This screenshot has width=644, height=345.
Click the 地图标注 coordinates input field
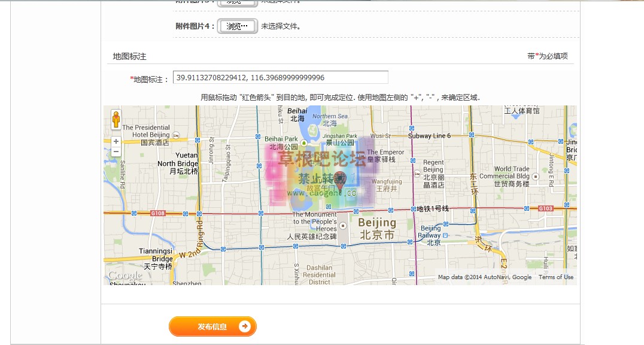point(280,77)
